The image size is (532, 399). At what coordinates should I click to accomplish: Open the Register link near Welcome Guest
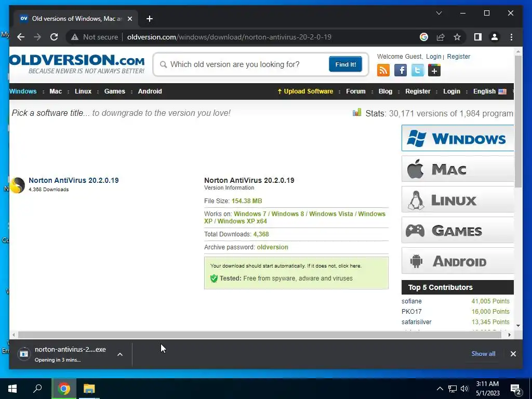click(x=458, y=57)
